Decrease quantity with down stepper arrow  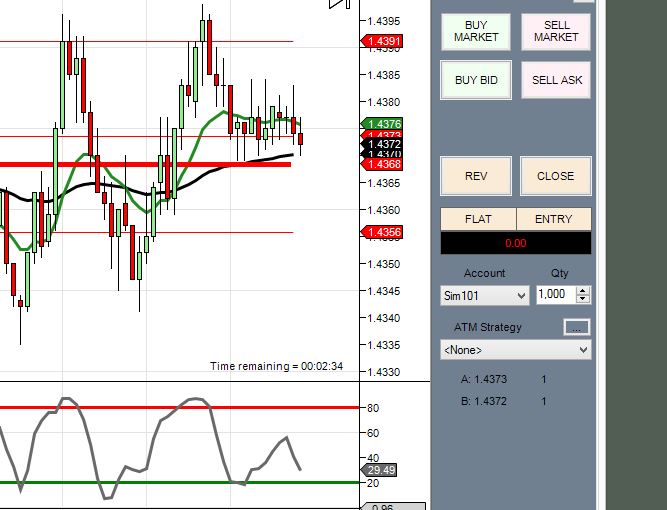[583, 299]
